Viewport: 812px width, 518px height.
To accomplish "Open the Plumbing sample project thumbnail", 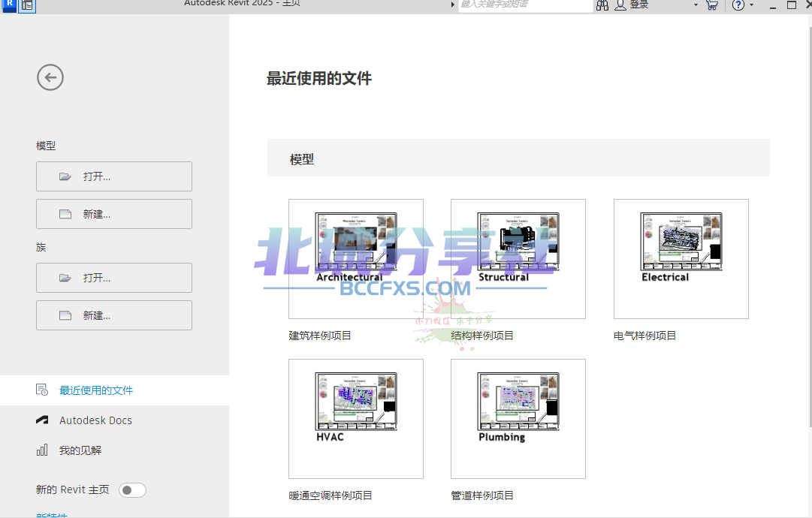I will click(x=518, y=419).
